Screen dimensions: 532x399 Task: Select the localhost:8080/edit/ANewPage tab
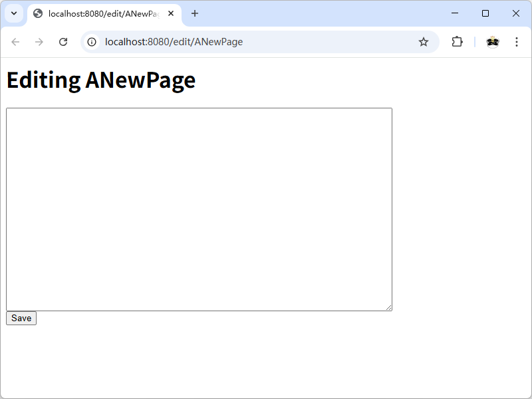click(x=100, y=13)
